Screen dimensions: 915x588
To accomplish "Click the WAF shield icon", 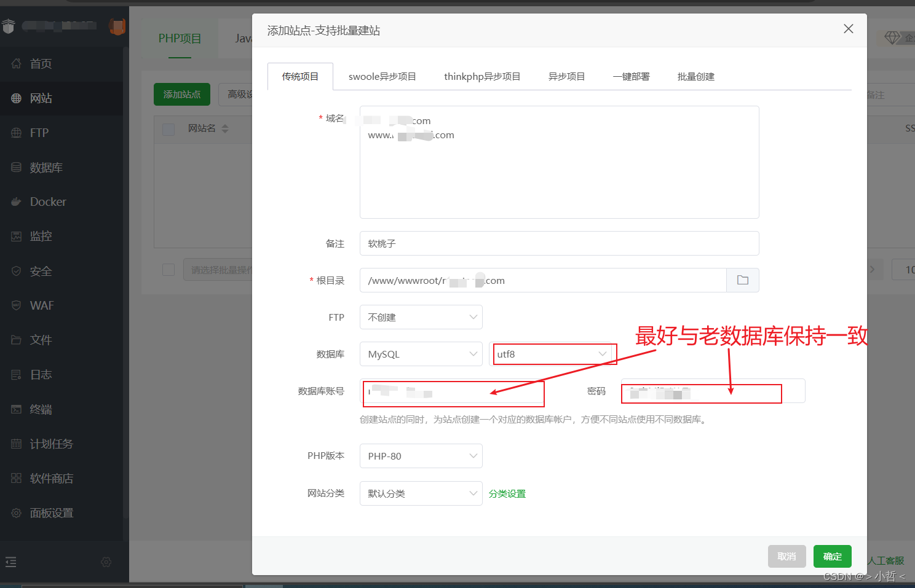I will [x=17, y=305].
